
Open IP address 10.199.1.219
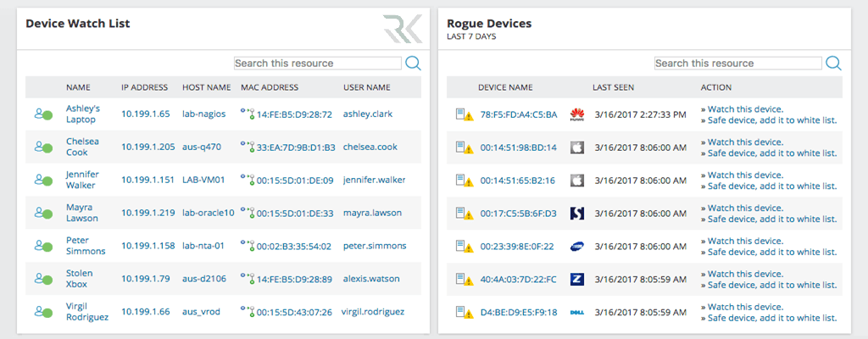(147, 213)
